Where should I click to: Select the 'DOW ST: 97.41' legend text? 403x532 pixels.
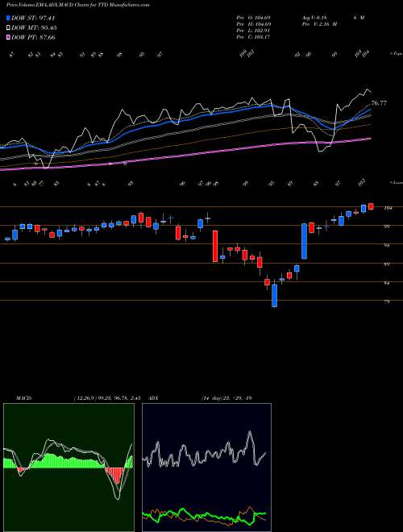[33, 19]
